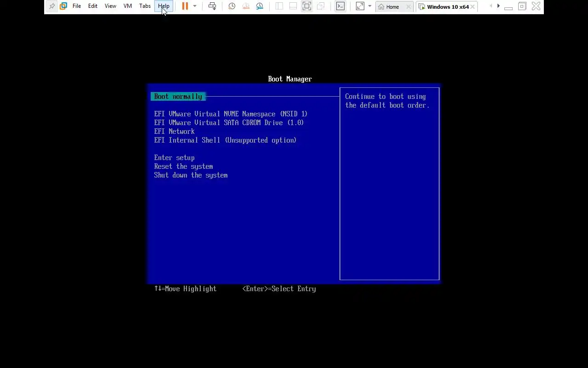Choose the EFI Network boot option
Screen dimensions: 588x368
click(x=175, y=132)
